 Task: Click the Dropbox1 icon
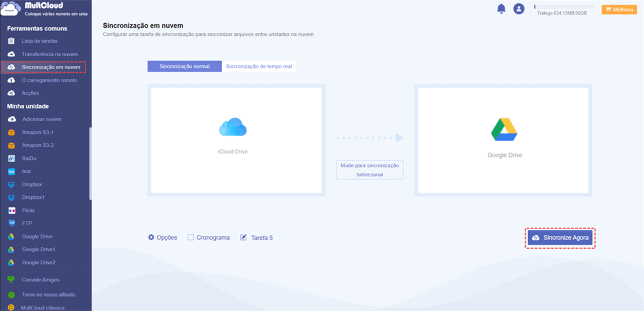(x=11, y=197)
